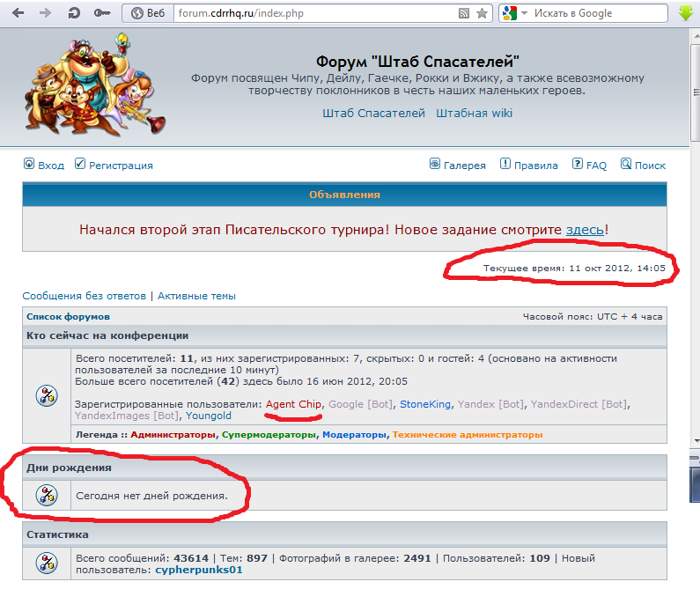Click the Вход login link
Viewport: 700px width, 604px height.
(51, 166)
